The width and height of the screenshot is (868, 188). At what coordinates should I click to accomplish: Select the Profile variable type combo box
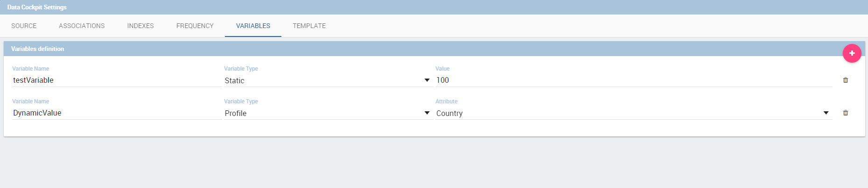tap(329, 113)
